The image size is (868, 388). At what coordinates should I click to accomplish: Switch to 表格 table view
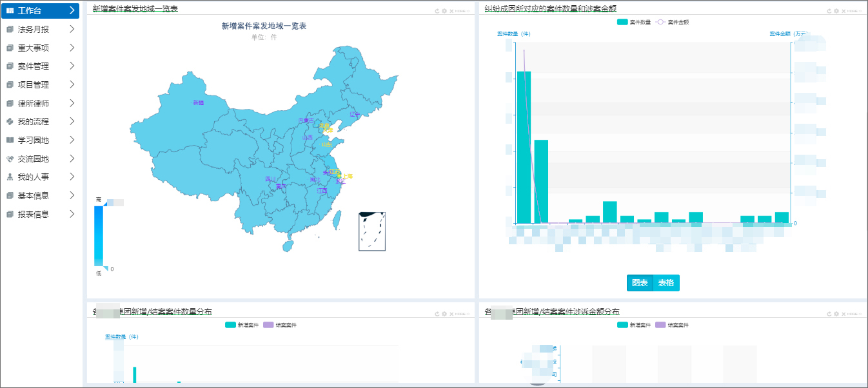click(x=666, y=283)
